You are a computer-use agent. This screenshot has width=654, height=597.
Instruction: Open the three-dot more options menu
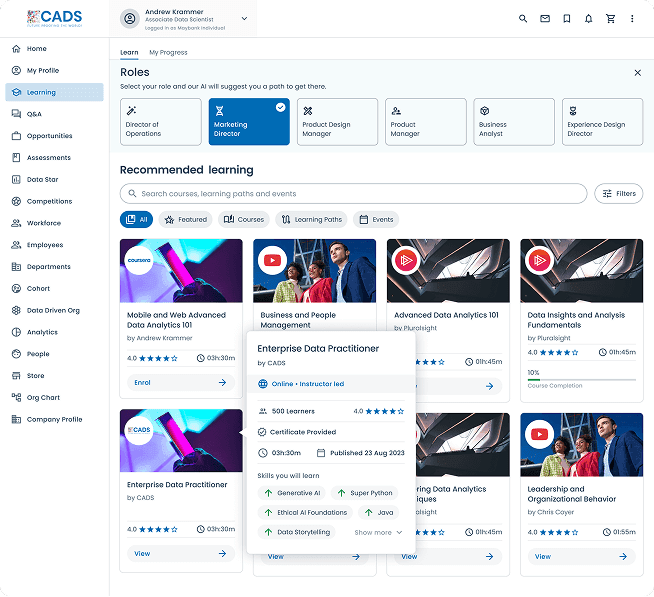632,19
